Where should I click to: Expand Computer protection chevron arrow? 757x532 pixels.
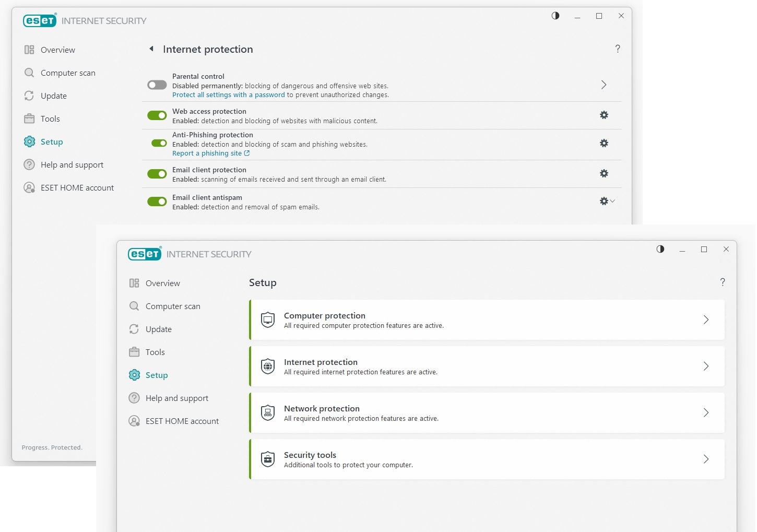[706, 320]
